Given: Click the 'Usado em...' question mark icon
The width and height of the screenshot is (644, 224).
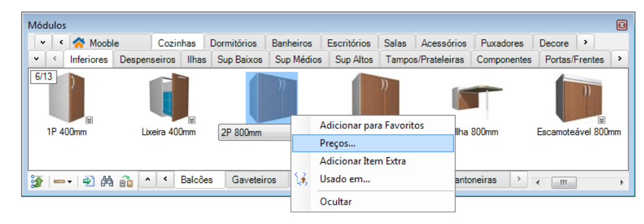Looking at the screenshot, I should [x=302, y=179].
